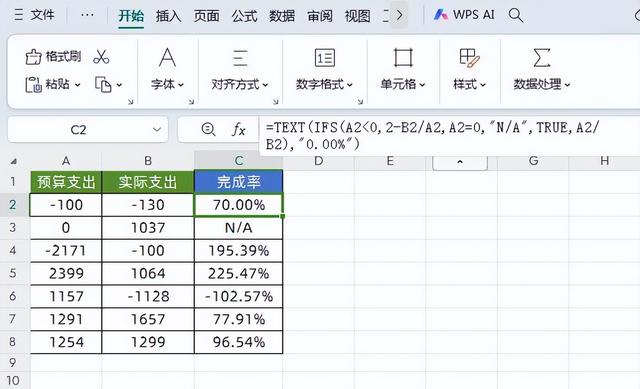Select cell C6 showing -102.57%

click(238, 296)
